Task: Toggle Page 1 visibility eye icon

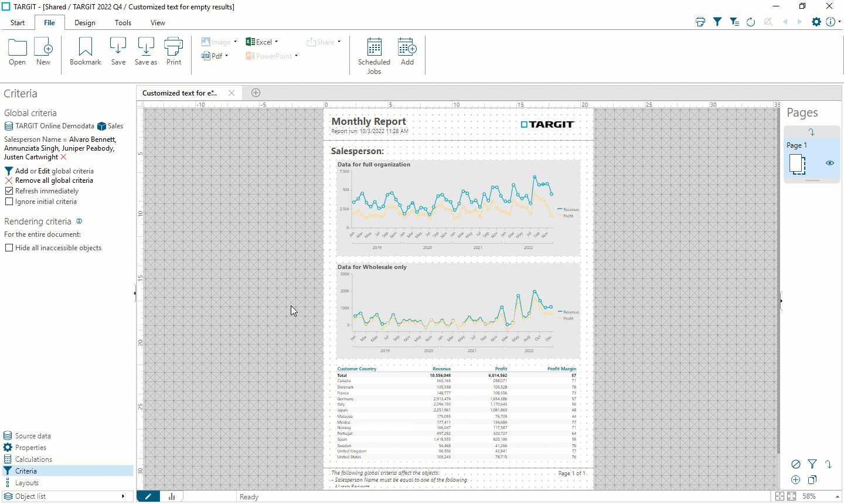Action: 830,163
